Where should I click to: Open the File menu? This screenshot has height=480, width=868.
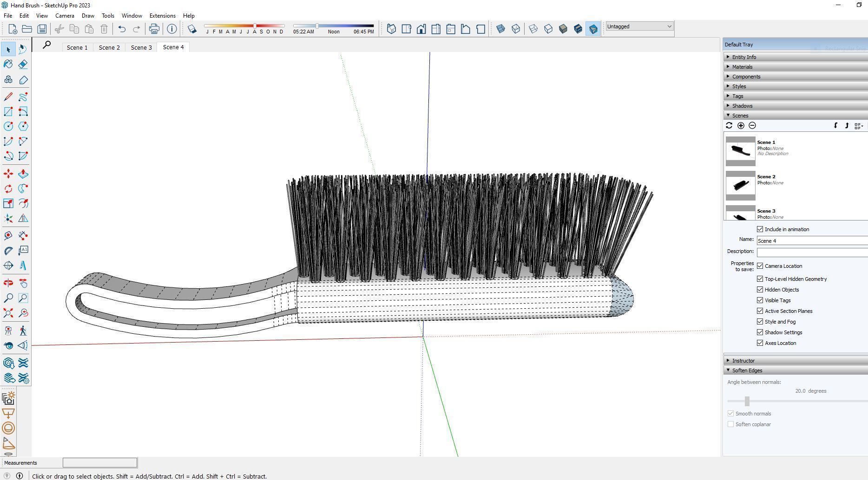(8, 16)
